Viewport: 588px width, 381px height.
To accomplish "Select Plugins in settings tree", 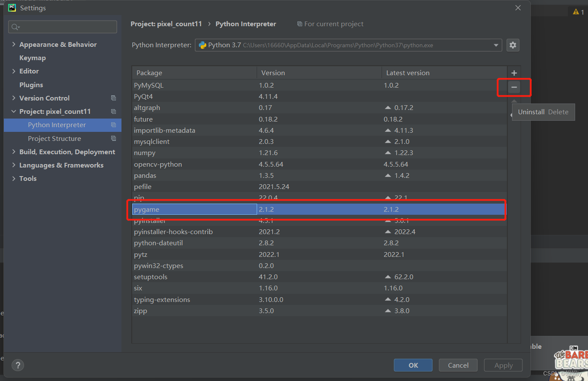I will [31, 85].
